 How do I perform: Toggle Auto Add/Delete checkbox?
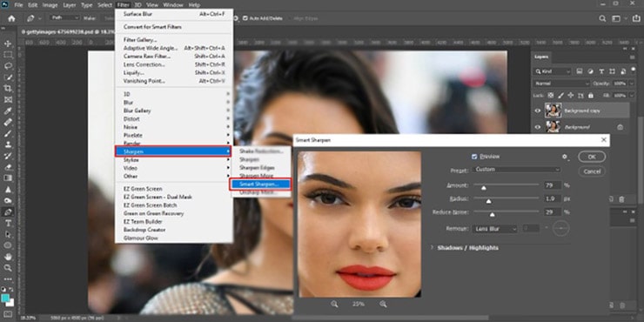click(245, 18)
